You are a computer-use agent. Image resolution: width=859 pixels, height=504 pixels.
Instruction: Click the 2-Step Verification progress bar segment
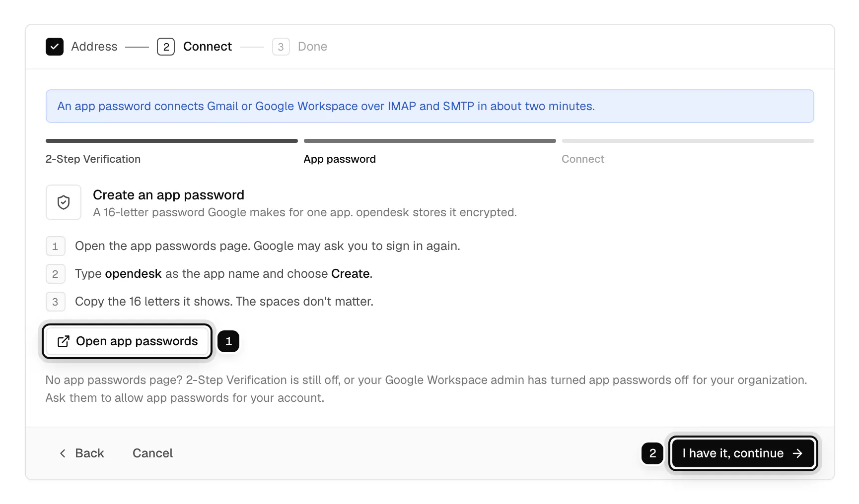[x=172, y=141]
